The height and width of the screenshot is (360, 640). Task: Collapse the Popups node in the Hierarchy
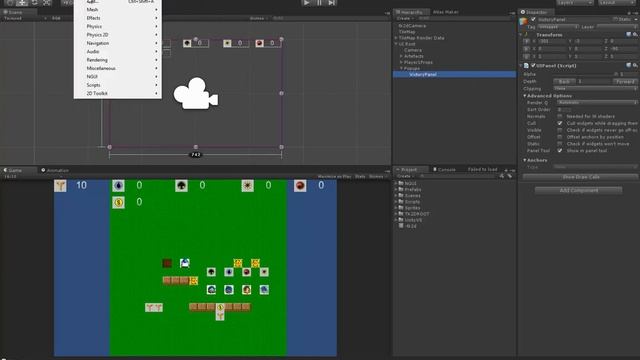pos(401,68)
